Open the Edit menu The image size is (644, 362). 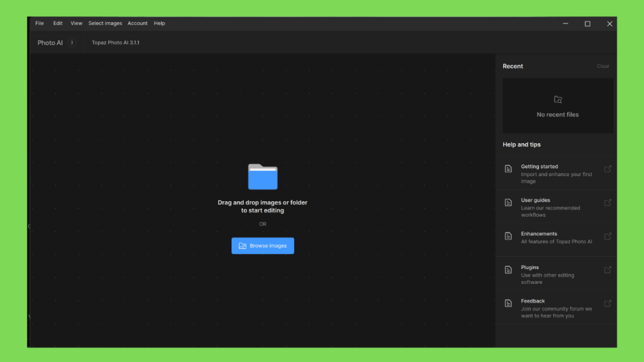58,23
